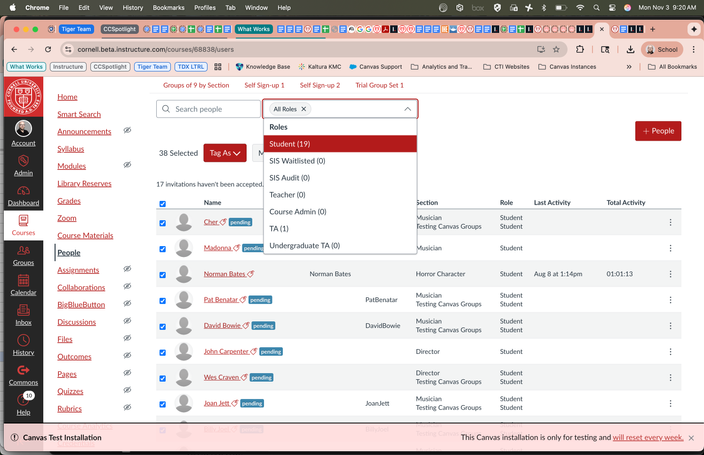Open the Bookmarks menu in macOS menu bar

(168, 8)
